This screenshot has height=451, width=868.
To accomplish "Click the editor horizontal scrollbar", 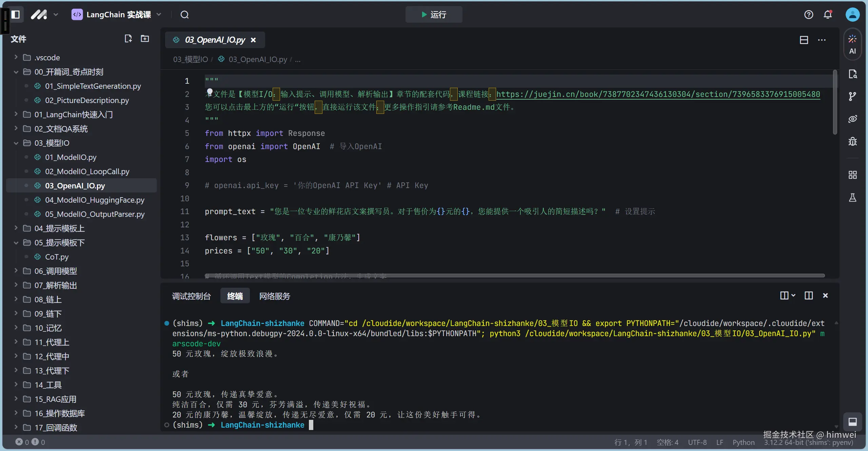I will click(515, 276).
